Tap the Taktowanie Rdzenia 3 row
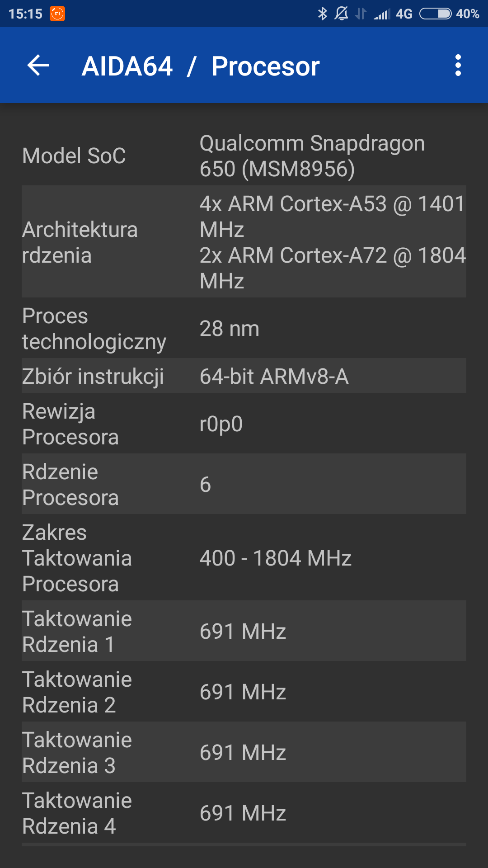 point(244,752)
